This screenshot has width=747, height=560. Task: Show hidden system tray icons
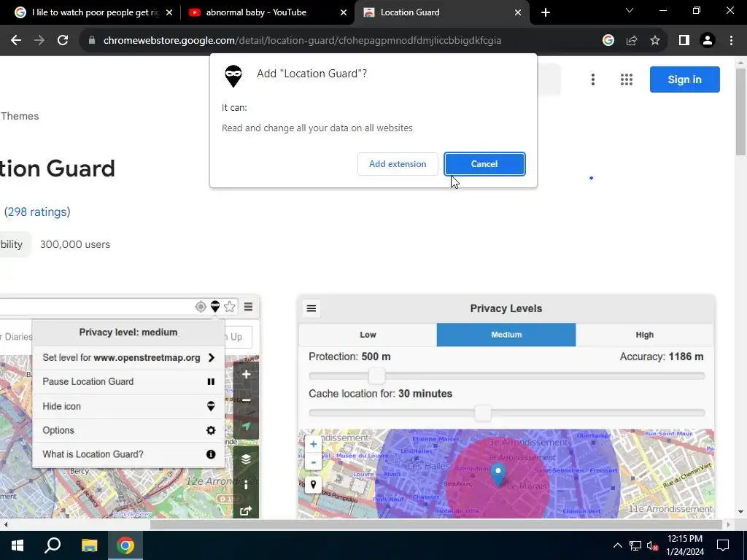[x=617, y=545]
